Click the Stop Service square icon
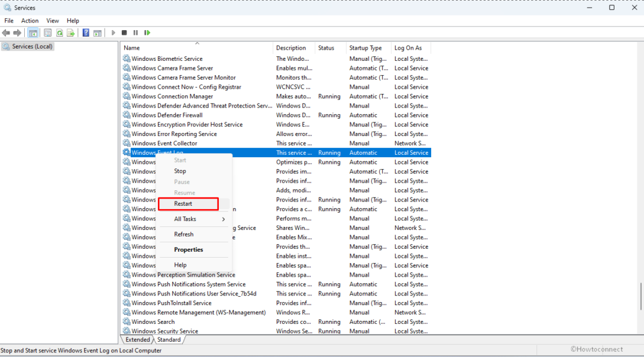The image size is (644, 357). coord(124,33)
